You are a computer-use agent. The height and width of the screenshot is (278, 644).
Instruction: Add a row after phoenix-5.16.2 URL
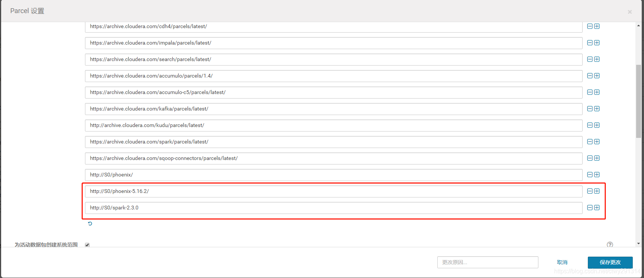(597, 191)
